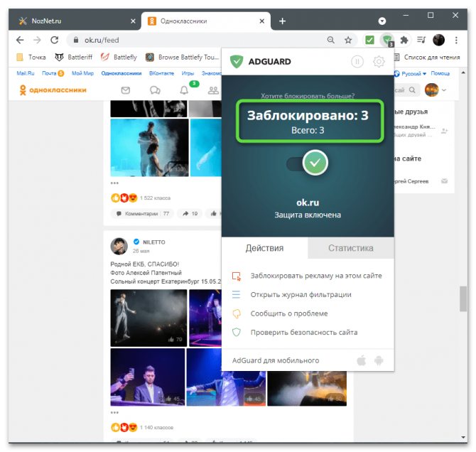
Task: Click the search icon in OK header
Action: [412, 90]
